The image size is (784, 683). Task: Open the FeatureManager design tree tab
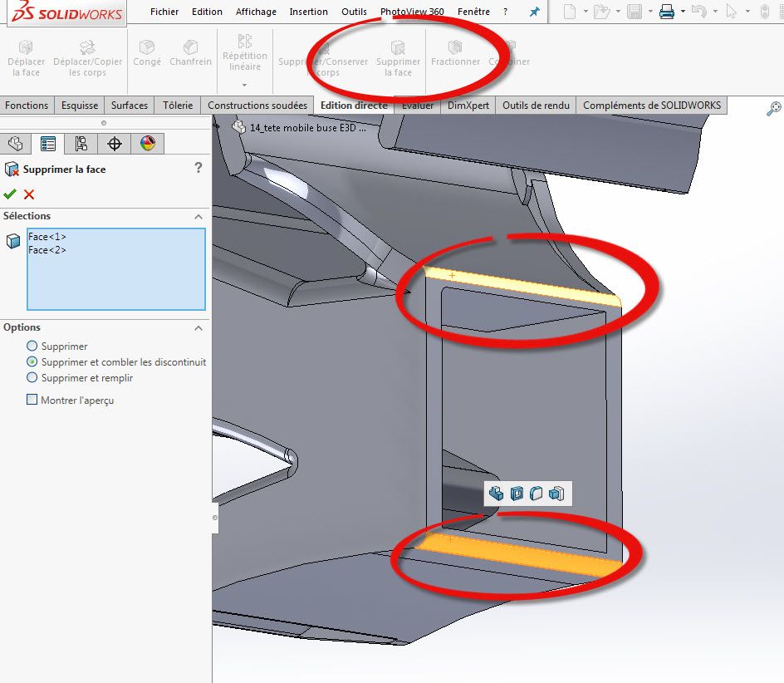click(16, 144)
